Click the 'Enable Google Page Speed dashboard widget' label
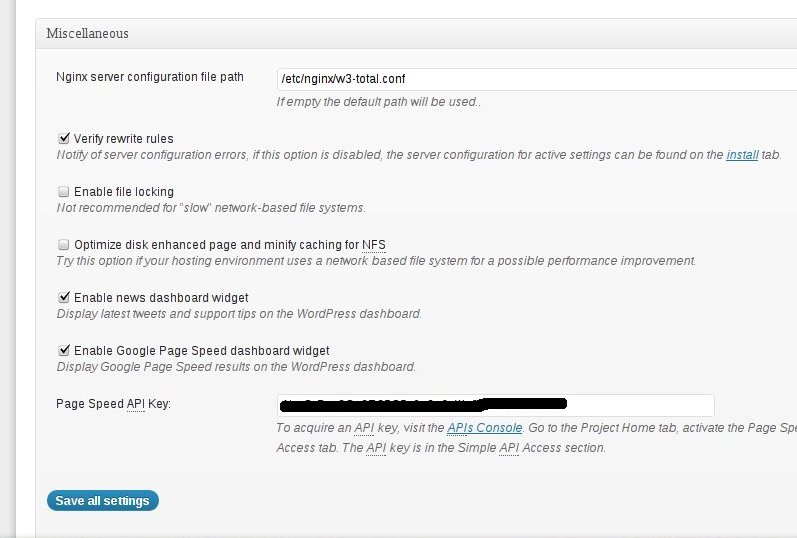 (201, 351)
